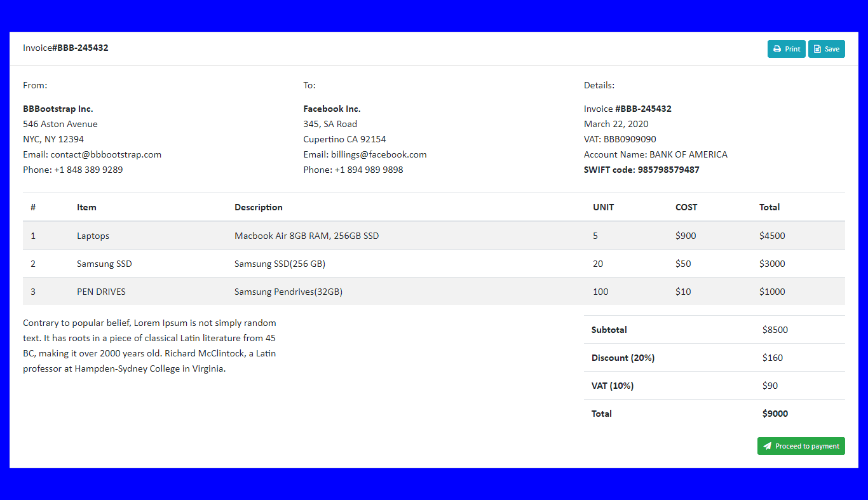Click the $90 VAT value

coord(770,386)
